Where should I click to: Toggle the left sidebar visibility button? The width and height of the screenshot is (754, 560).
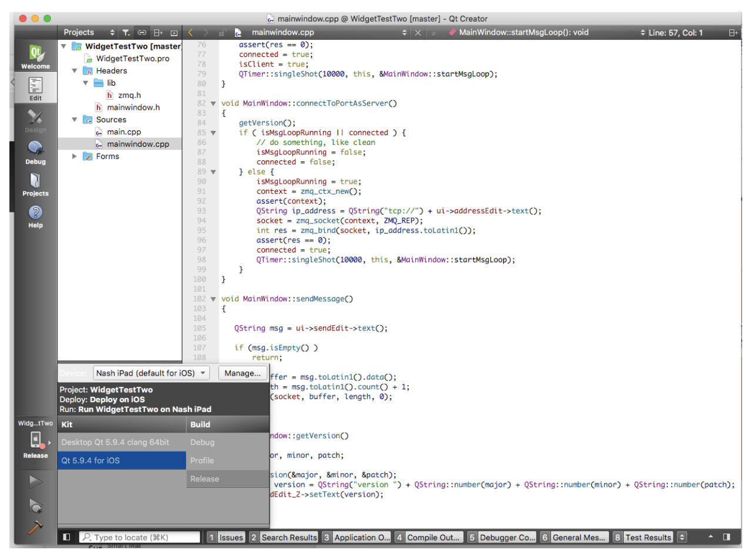coord(67,537)
